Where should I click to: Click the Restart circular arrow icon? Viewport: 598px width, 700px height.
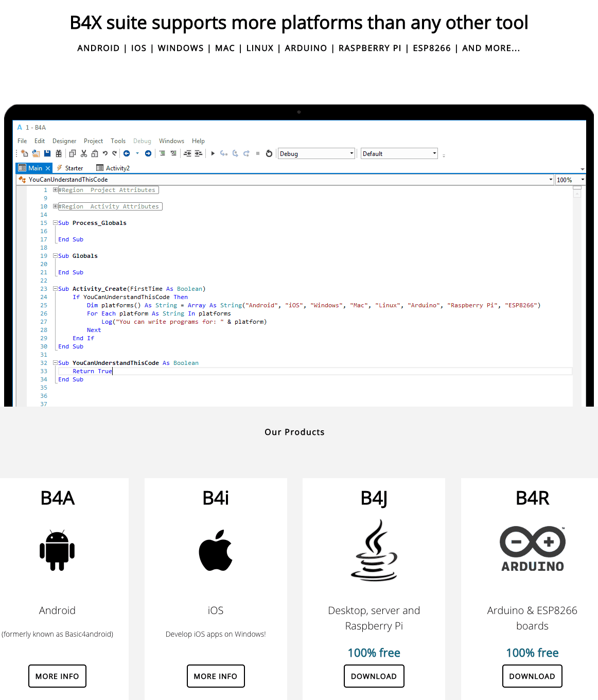269,153
